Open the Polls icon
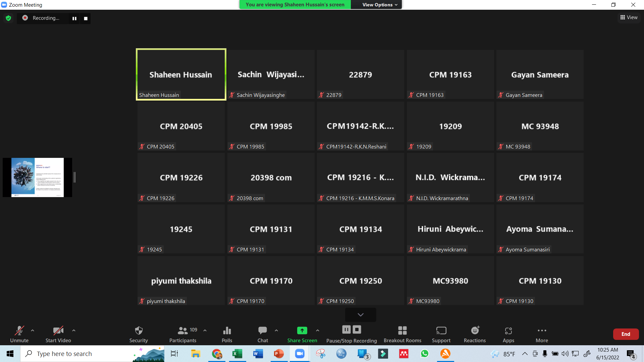Image resolution: width=644 pixels, height=362 pixels. 227,334
